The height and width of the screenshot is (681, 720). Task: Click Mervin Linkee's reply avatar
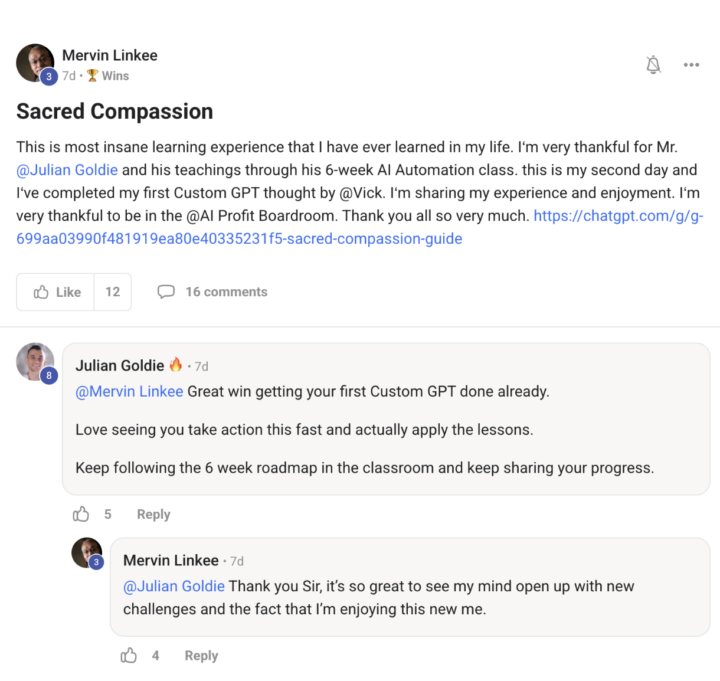[87, 553]
